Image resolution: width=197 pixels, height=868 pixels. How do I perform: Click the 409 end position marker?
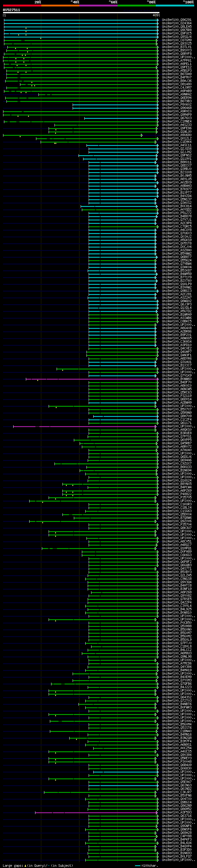(x=155, y=15)
